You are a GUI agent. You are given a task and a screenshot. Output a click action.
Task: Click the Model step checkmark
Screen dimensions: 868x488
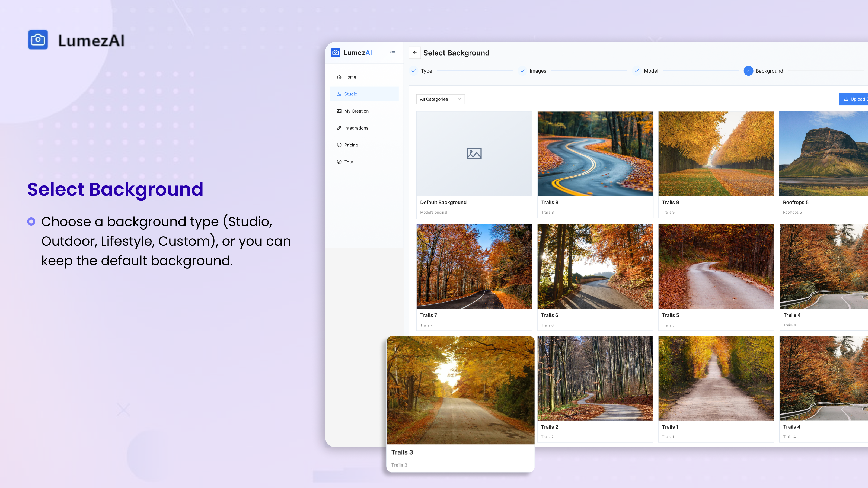click(x=637, y=71)
